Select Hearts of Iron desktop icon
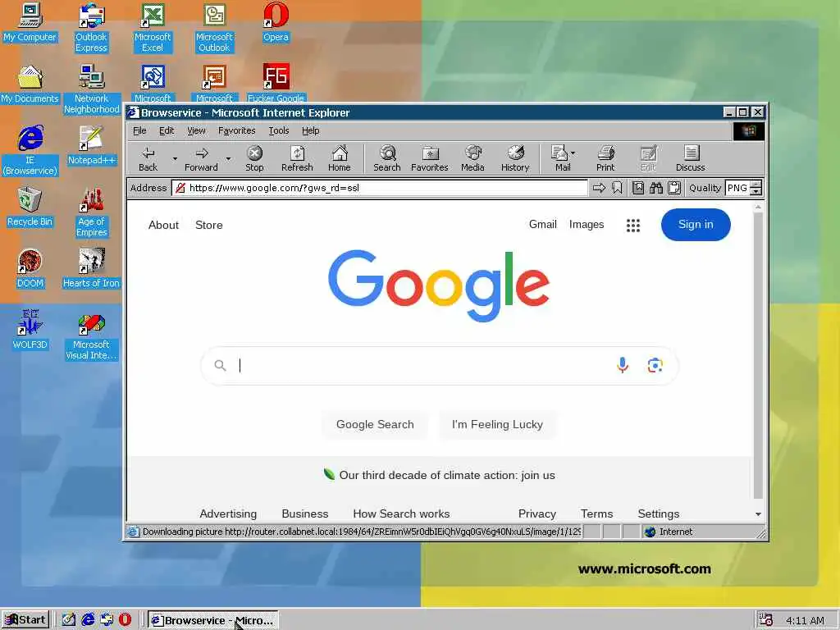Screen dimensions: 840x630 [x=92, y=269]
